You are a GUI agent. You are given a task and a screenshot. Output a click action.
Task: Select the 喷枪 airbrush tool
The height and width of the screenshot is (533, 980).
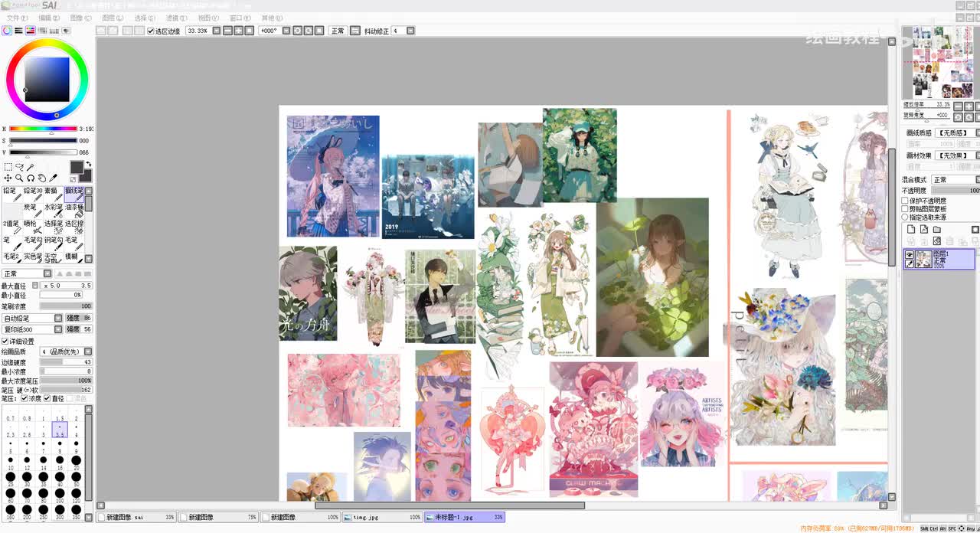coord(32,227)
